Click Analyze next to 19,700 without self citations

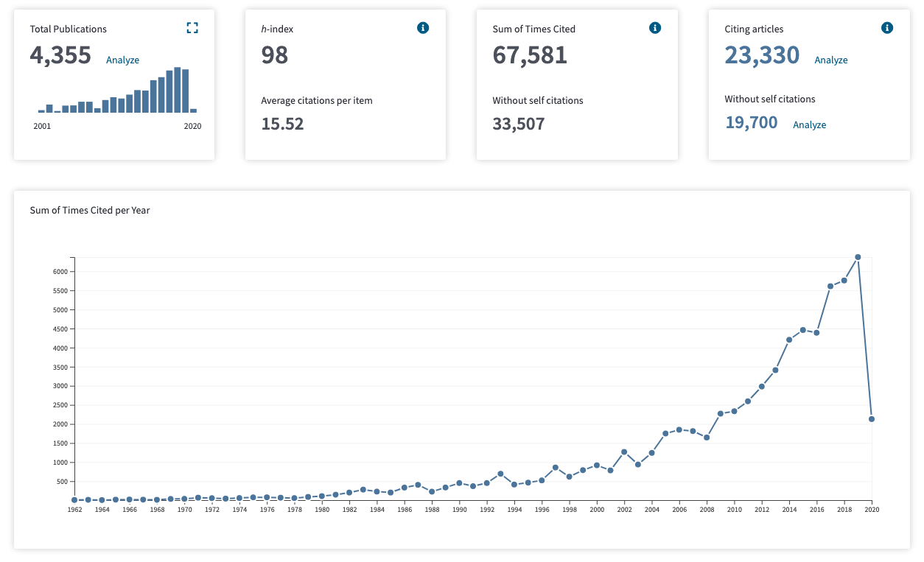[809, 125]
